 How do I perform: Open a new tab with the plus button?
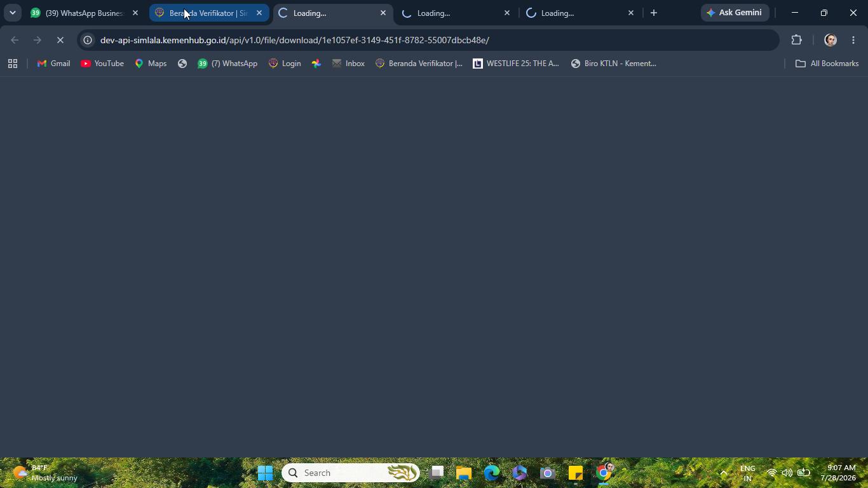coord(653,13)
